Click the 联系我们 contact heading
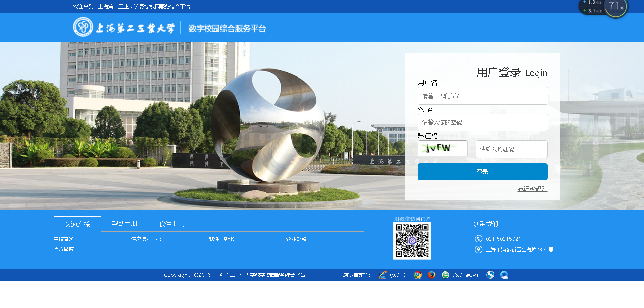644x308 pixels. point(487,224)
